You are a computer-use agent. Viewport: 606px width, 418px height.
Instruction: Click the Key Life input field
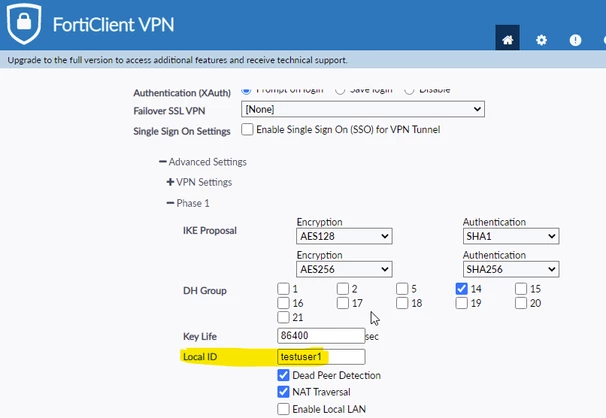(x=321, y=336)
